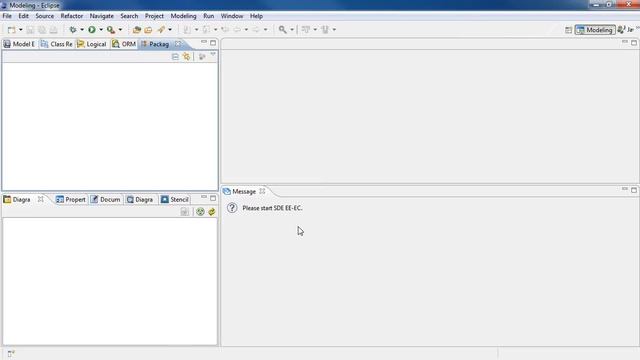Image resolution: width=640 pixels, height=360 pixels.
Task: Close the Package Explorer tab
Action: click(178, 44)
